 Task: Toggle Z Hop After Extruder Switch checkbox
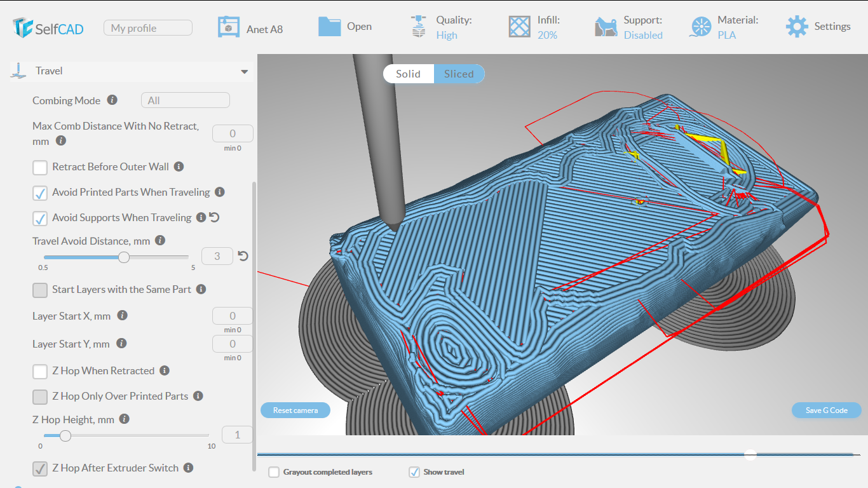pyautogui.click(x=40, y=469)
